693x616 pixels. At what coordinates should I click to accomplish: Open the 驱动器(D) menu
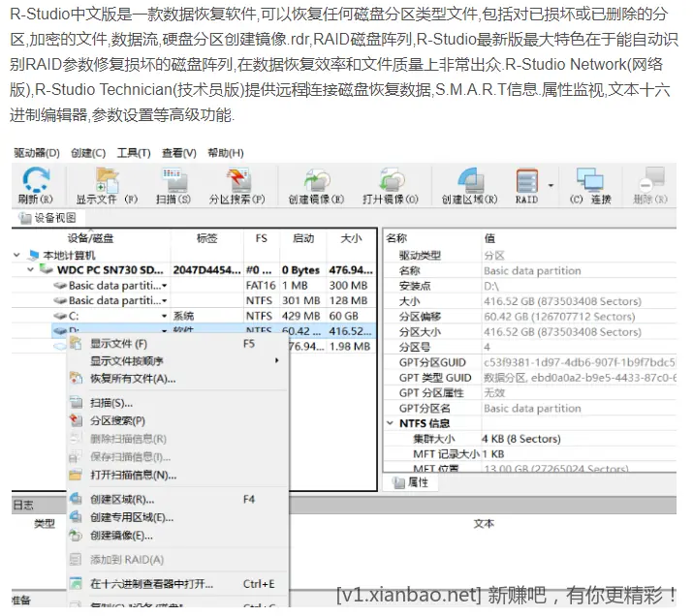(x=37, y=153)
